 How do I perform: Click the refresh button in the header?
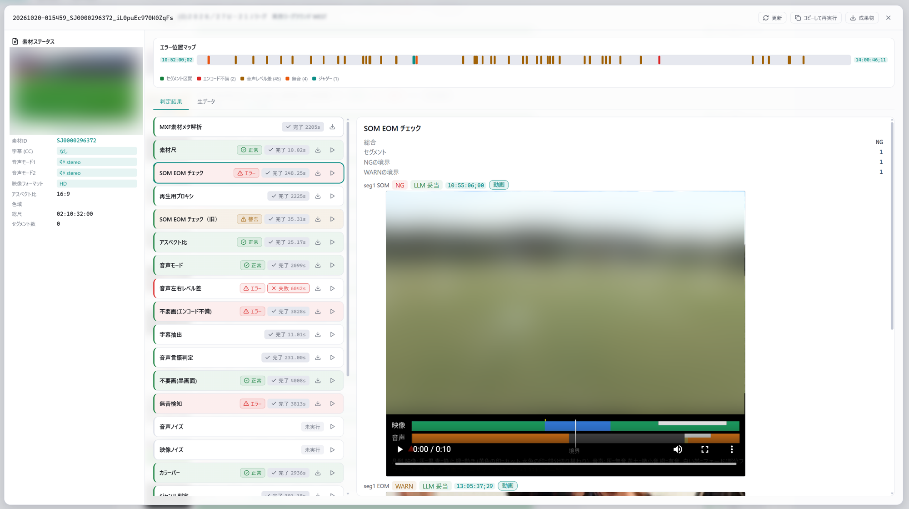pyautogui.click(x=772, y=18)
